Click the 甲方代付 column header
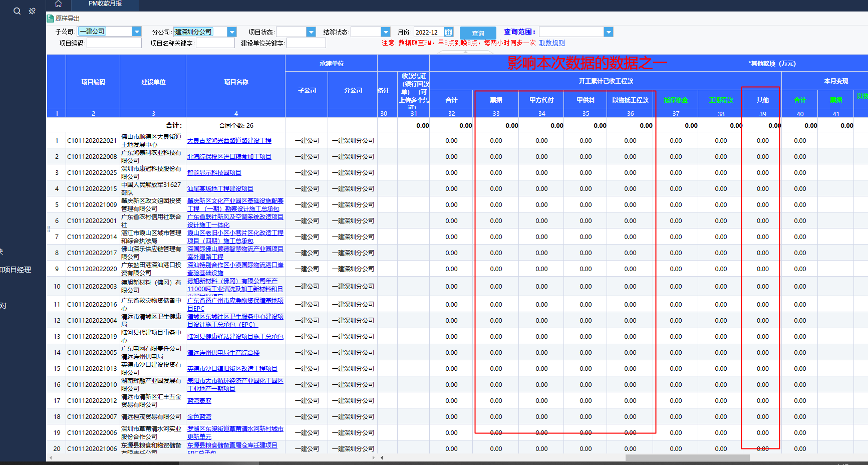Screen dimensions: 868x465 tap(541, 100)
